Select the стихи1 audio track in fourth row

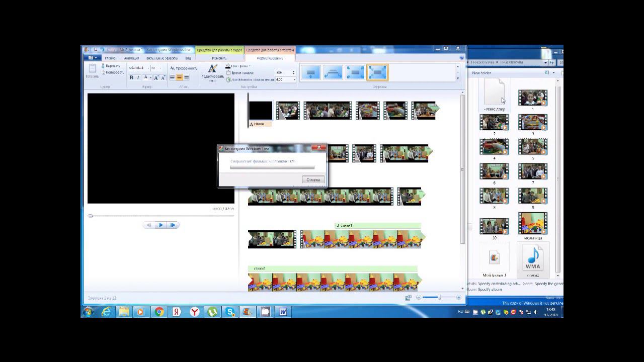tap(378, 225)
